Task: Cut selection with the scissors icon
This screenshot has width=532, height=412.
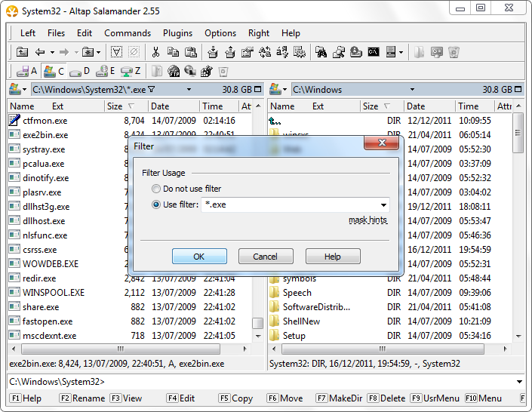Action: point(155,52)
